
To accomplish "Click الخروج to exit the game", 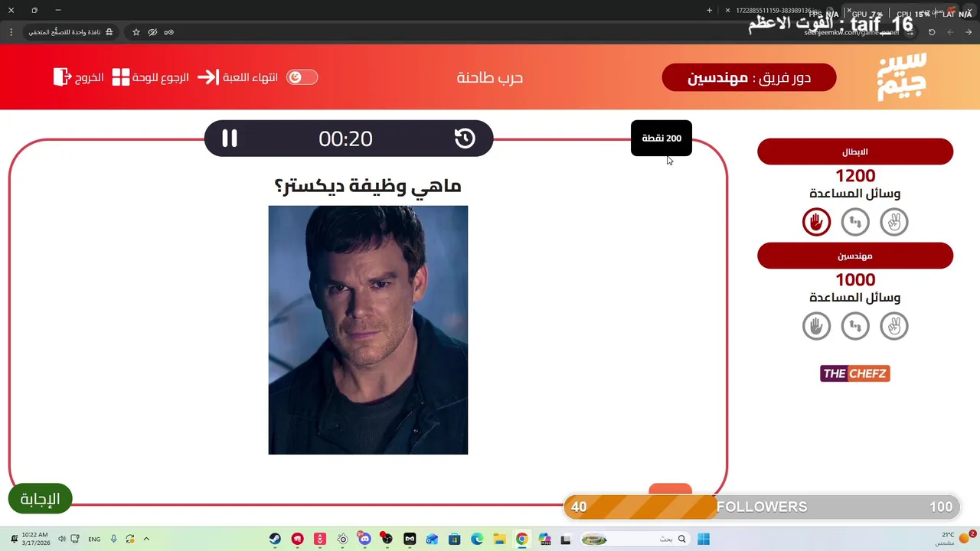I will tap(90, 77).
